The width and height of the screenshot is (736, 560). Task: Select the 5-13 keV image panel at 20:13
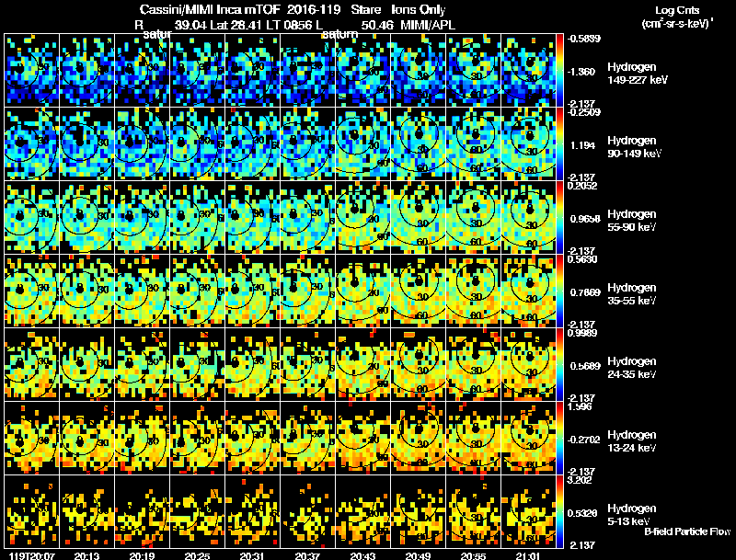point(86,512)
